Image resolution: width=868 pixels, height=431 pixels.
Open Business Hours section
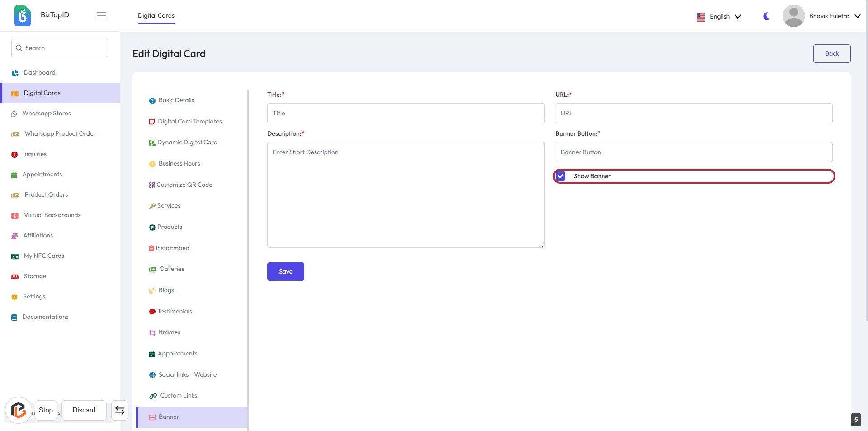pos(179,164)
